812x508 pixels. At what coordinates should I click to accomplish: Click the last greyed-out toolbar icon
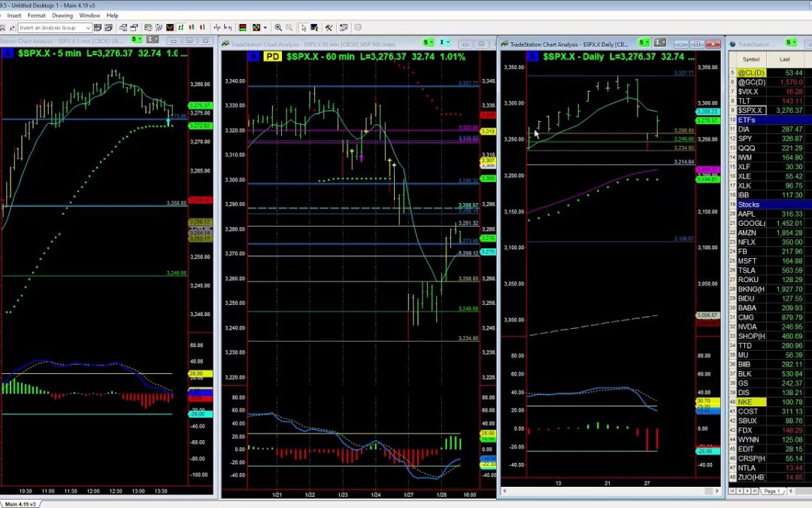click(x=357, y=28)
